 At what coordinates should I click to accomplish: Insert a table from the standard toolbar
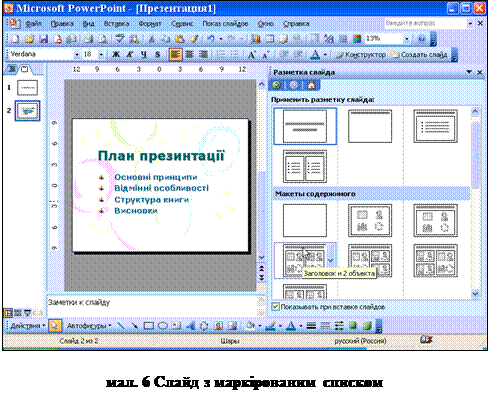point(270,39)
